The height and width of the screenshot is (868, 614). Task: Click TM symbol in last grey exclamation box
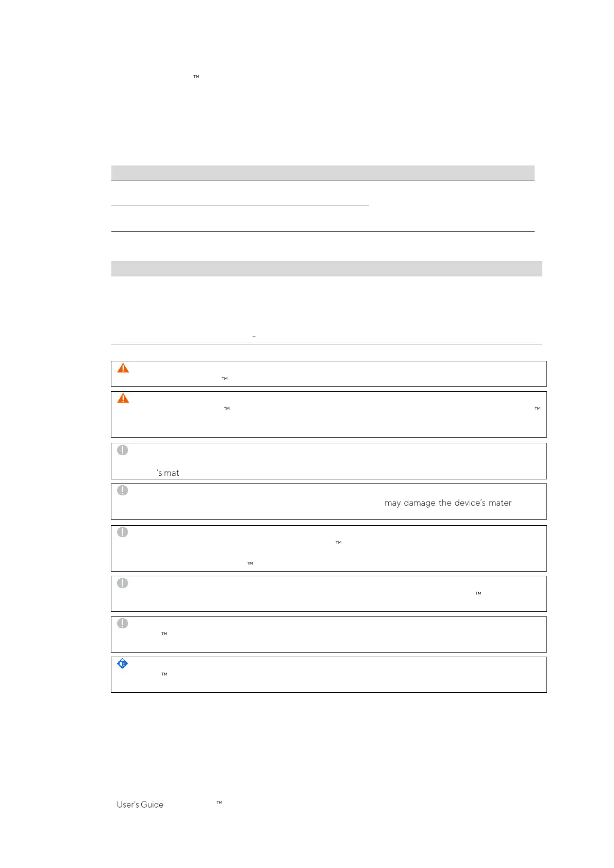[164, 634]
